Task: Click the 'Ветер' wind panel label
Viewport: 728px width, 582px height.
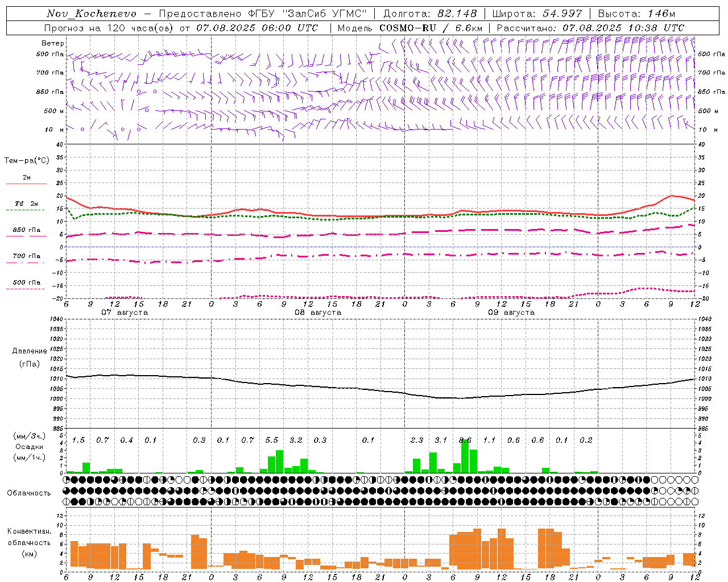Action: (53, 43)
